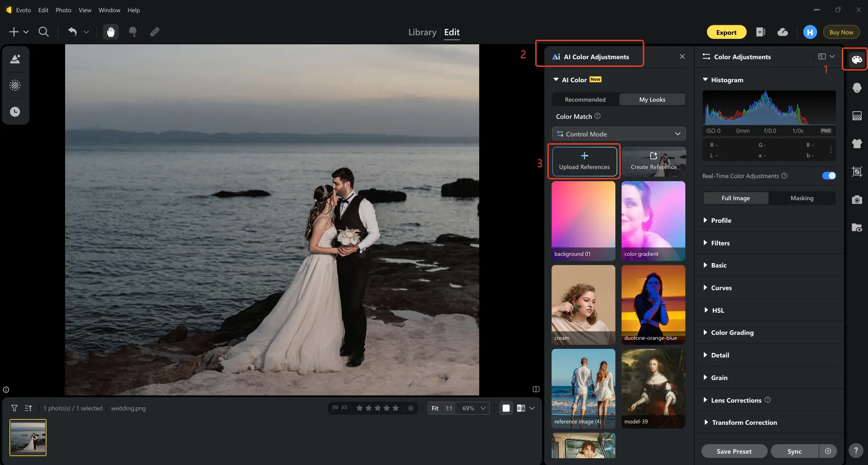Open the Control Mode dropdown
Viewport: 868px width, 465px height.
coord(618,134)
